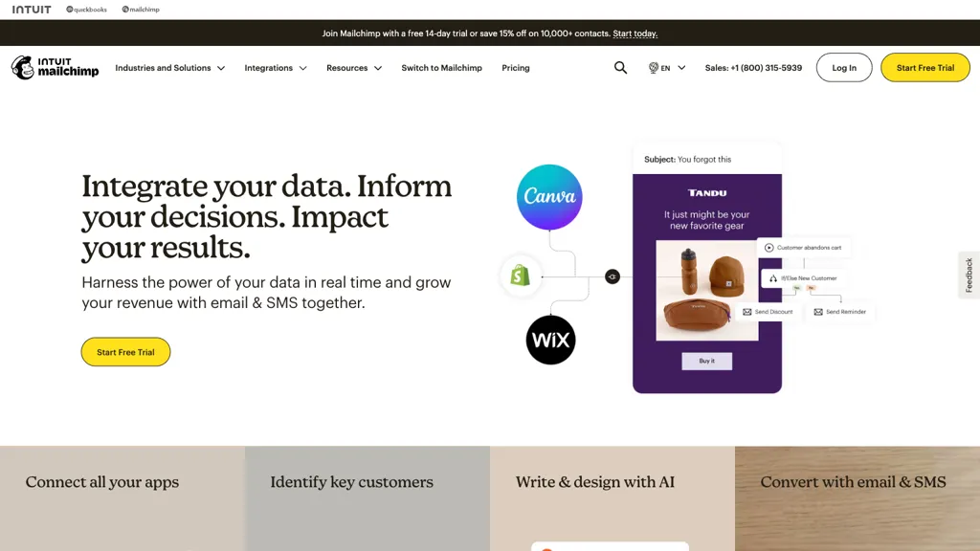
Task: Click the Canva app icon
Action: (548, 197)
